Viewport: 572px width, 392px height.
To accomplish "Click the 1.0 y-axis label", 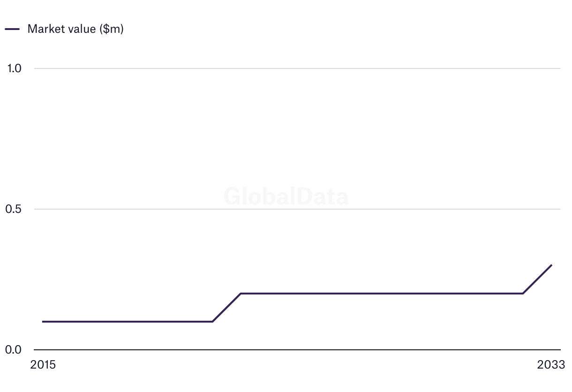I will 14,68.
